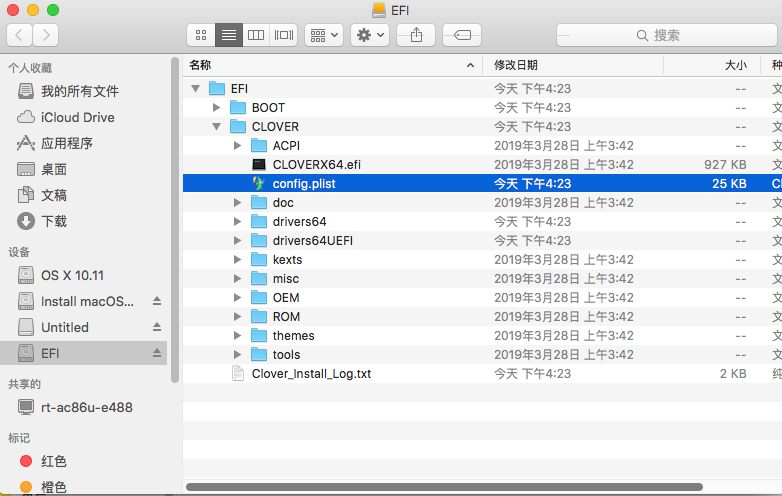
Task: Switch to icon view
Action: (x=201, y=35)
